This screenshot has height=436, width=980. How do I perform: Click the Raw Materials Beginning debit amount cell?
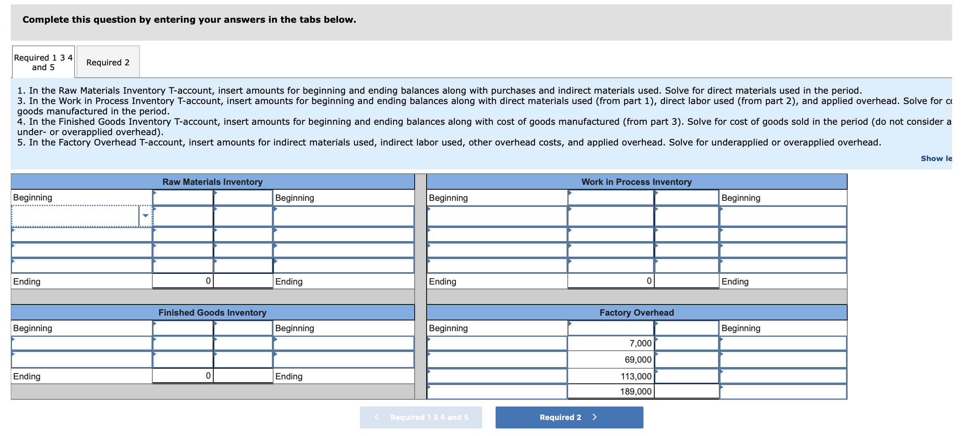tap(183, 198)
